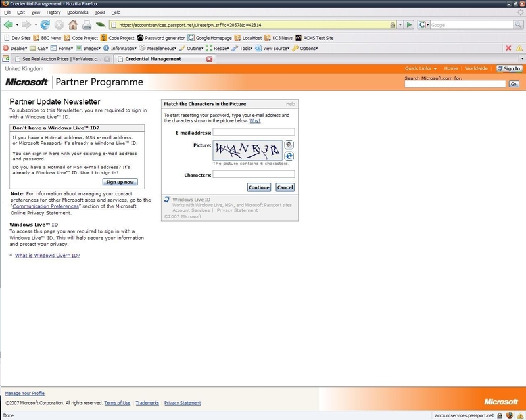This screenshot has width=526, height=420.
Task: Open the Disable dropdown in the developer toolbar
Action: pyautogui.click(x=16, y=48)
